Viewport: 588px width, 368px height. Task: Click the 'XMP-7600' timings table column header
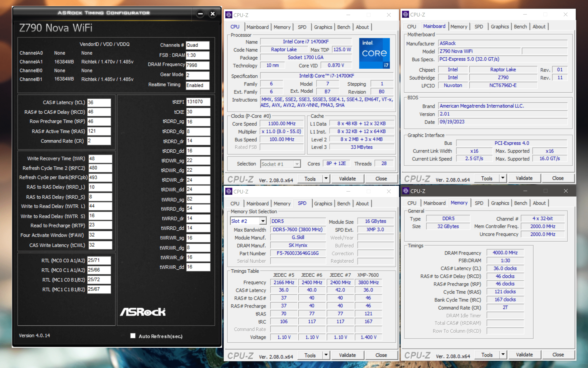[x=368, y=275]
